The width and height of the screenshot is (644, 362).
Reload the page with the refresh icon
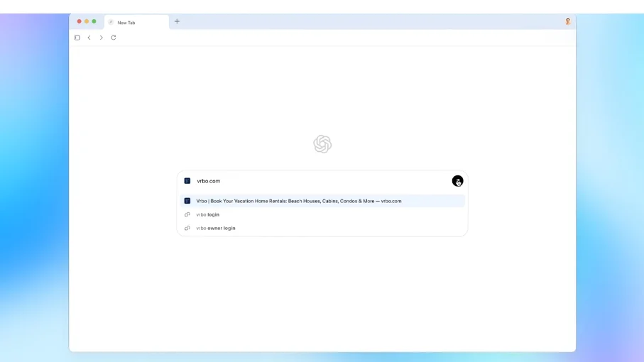click(x=114, y=38)
